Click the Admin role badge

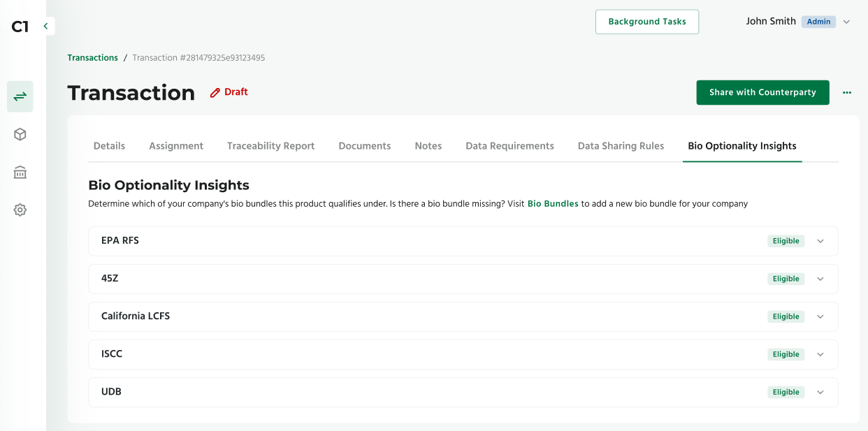pos(818,22)
